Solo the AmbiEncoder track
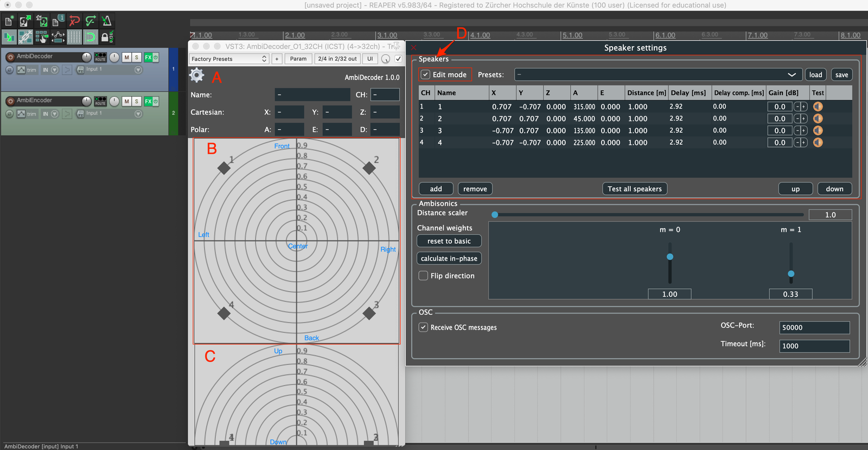Viewport: 868px width, 450px height. pos(136,101)
